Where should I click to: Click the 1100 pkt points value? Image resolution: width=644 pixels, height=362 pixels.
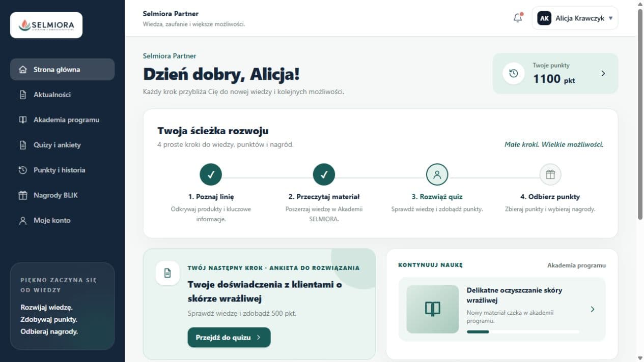[x=554, y=79]
